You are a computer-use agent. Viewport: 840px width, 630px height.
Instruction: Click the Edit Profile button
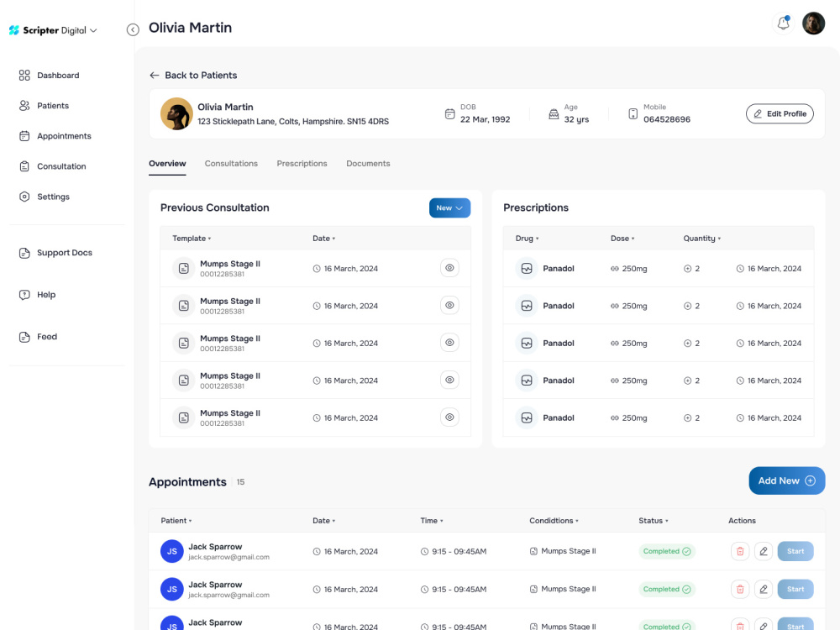click(x=780, y=113)
